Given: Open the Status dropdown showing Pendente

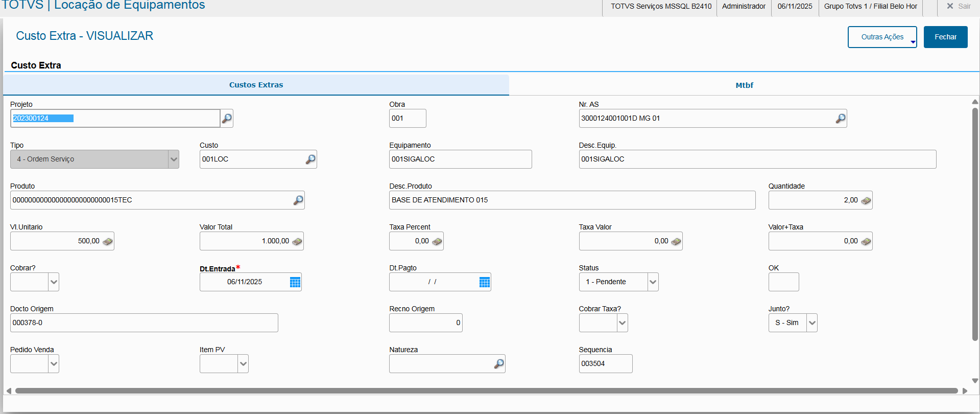Looking at the screenshot, I should click(653, 282).
